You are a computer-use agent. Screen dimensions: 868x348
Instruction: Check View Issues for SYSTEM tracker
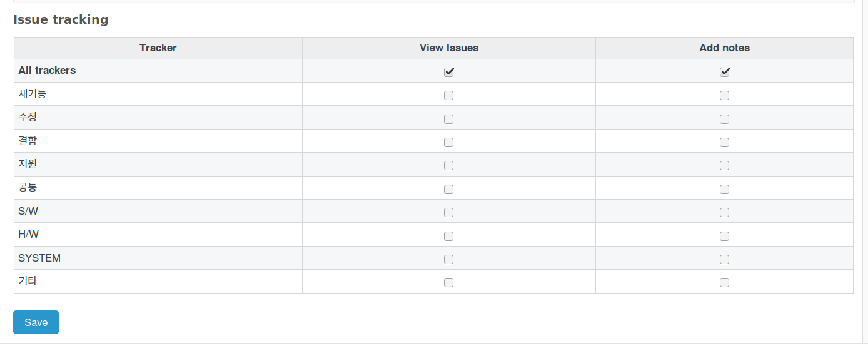[448, 259]
